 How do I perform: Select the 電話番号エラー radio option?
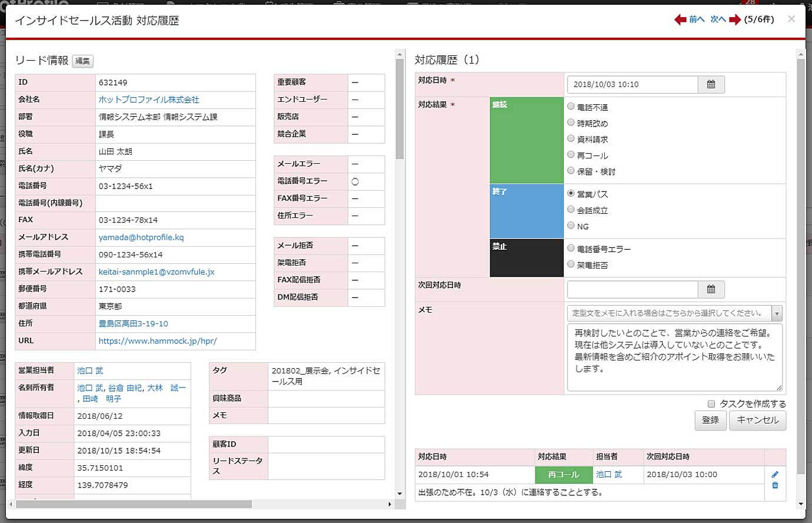571,249
